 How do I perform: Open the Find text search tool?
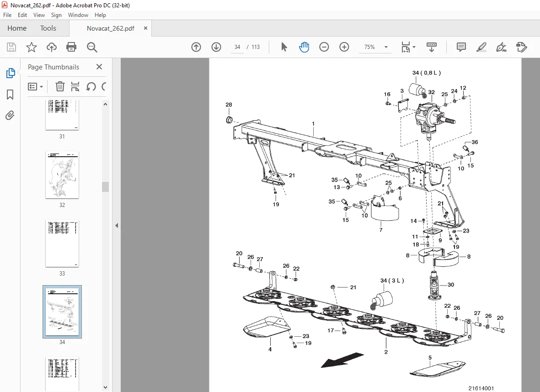coord(92,47)
